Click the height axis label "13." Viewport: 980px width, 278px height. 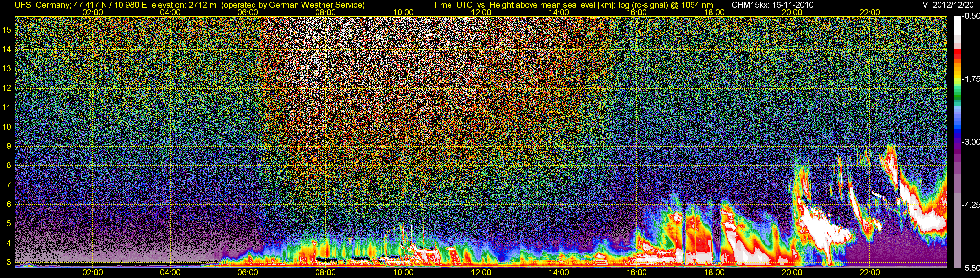pyautogui.click(x=8, y=69)
